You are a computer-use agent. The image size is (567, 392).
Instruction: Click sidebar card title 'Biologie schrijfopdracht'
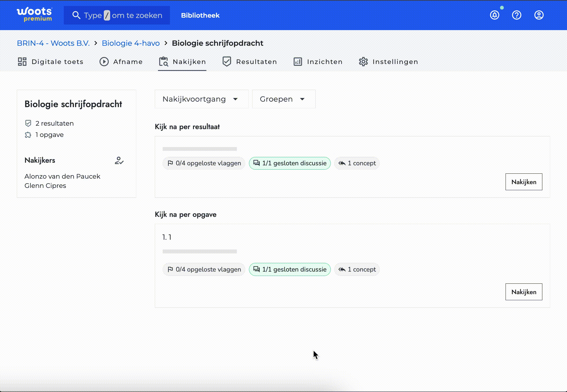[73, 104]
